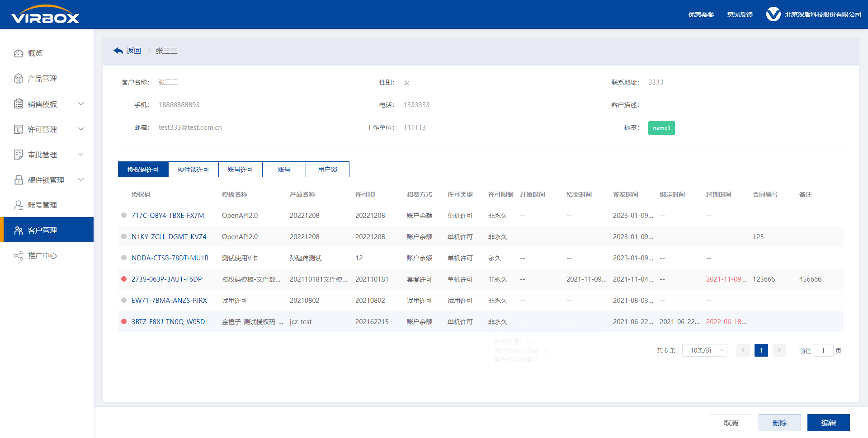Screen dimensions: 868x438
Task: Click expired date 2021-11-09 in red
Action: [x=726, y=279]
